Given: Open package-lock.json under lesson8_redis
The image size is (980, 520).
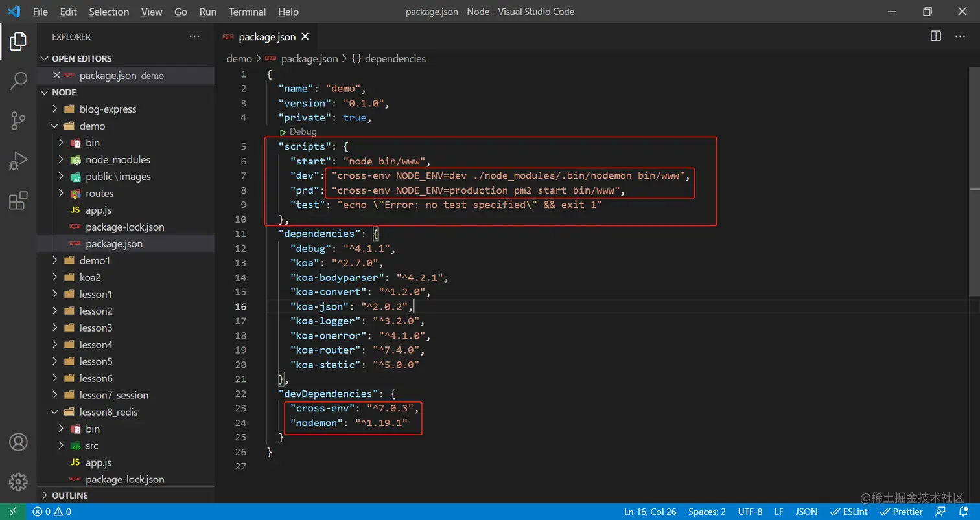Looking at the screenshot, I should [x=125, y=479].
